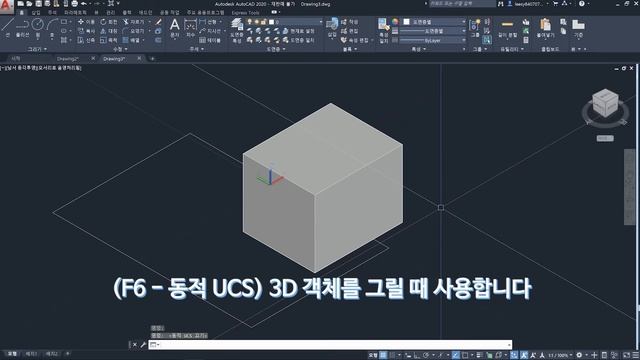Click the Scale (축척) tool
This screenshot has height=360, width=640.
(x=109, y=40)
